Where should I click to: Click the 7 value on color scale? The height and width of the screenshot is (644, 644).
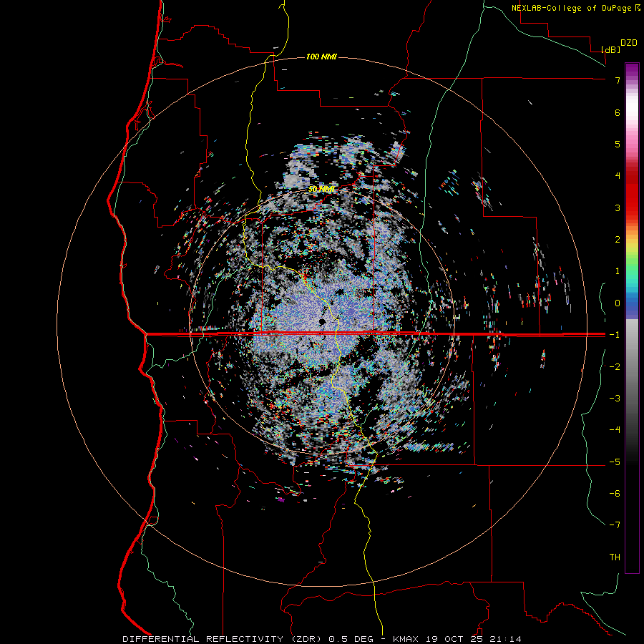click(618, 80)
